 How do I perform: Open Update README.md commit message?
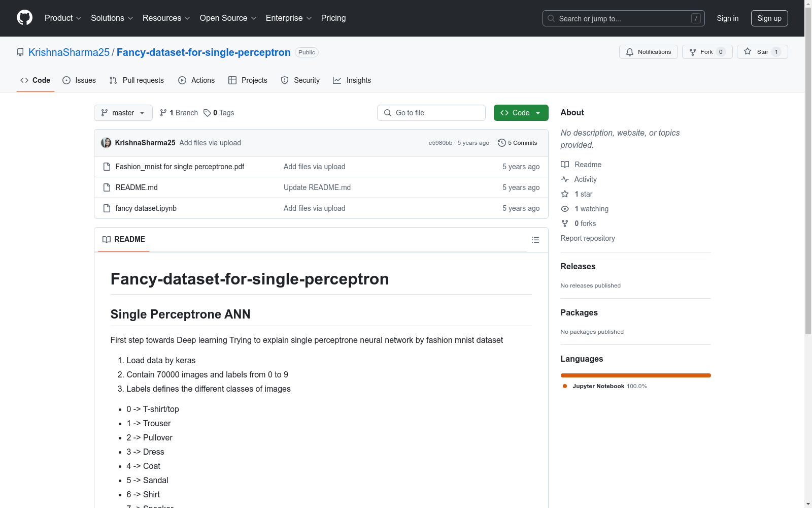317,187
